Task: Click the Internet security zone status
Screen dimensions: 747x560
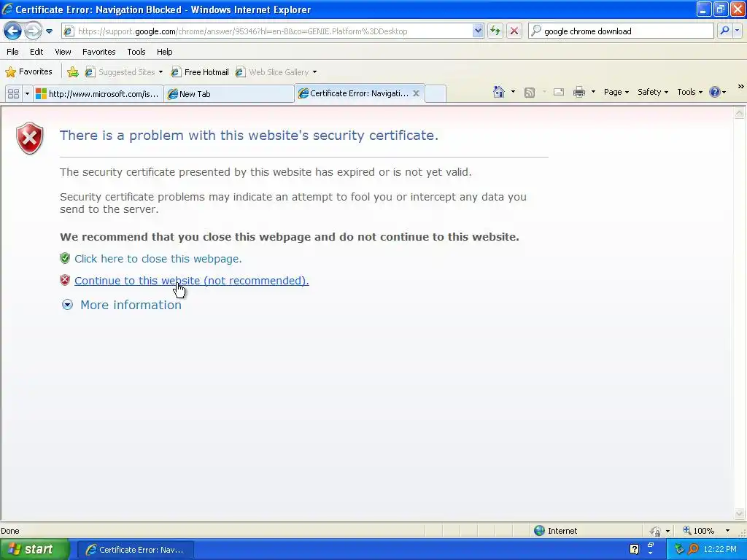Action: 555,531
